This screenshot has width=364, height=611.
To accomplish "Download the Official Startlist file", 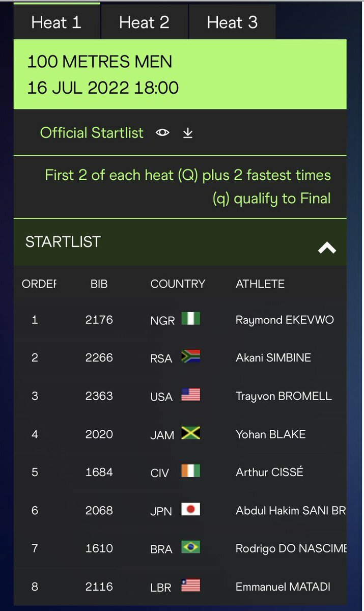I will click(x=188, y=133).
